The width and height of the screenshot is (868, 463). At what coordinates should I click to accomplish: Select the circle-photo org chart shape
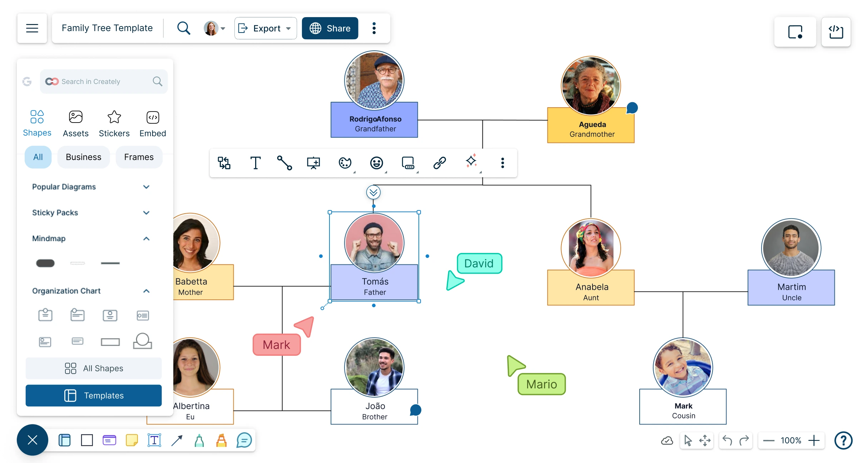tap(143, 341)
